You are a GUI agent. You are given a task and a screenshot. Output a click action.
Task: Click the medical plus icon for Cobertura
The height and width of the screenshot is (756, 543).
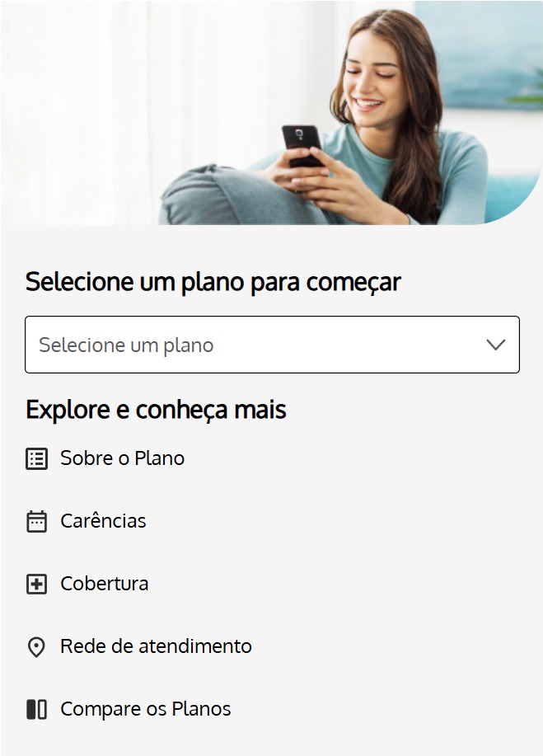click(x=36, y=585)
